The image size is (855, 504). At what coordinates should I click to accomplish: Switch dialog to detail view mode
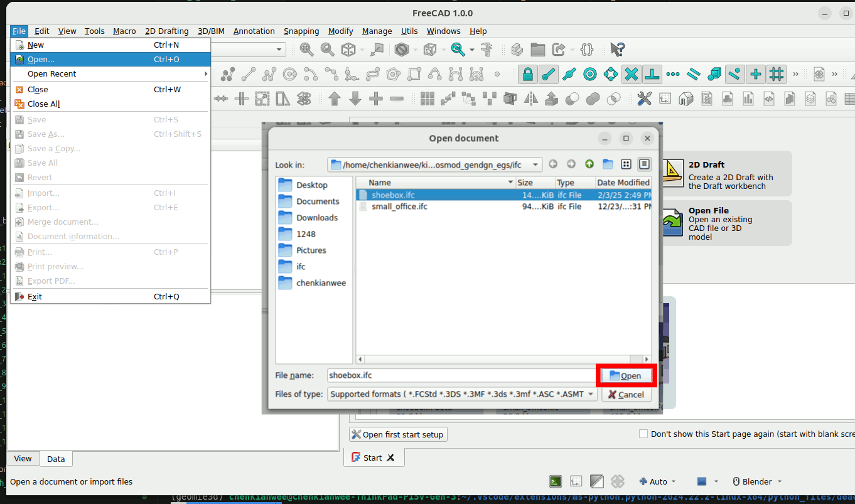click(644, 164)
